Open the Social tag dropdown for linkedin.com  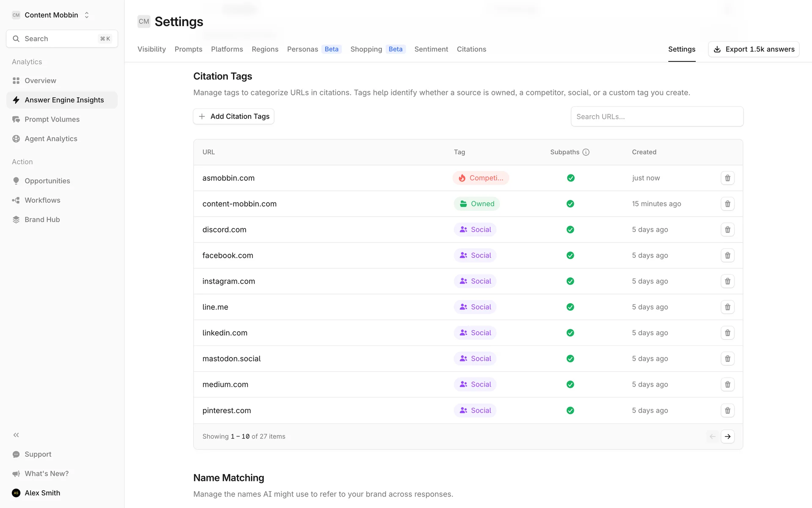(475, 333)
